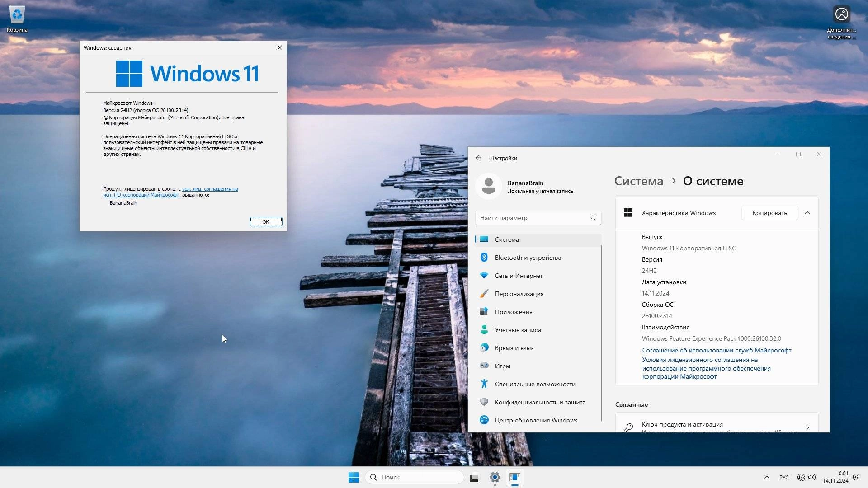Screen dimensions: 868x488
Task: Open the Дополнит... сведения desktop icon
Action: tap(841, 22)
